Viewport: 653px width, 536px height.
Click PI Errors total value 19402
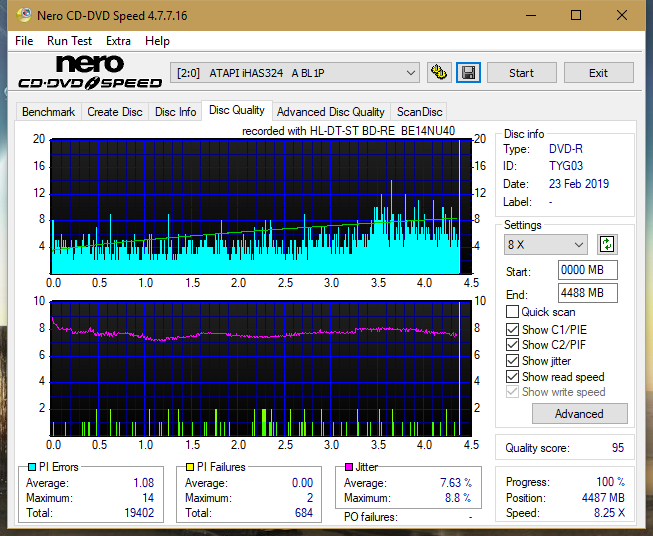139,513
